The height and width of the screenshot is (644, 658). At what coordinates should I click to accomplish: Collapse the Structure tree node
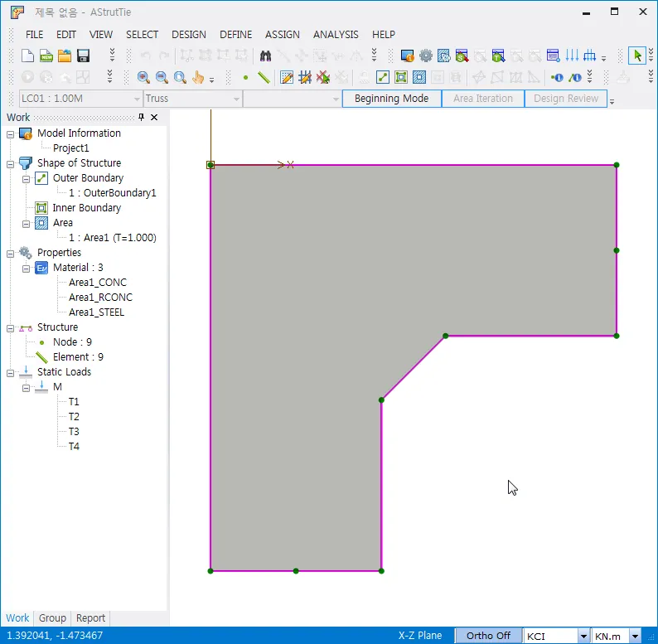coord(11,328)
